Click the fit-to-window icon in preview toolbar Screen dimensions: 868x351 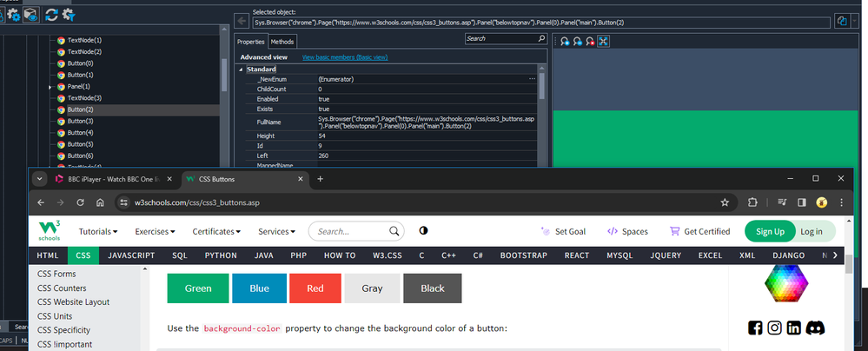[x=603, y=41]
